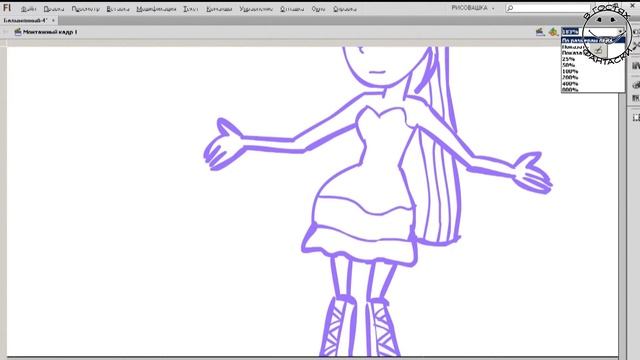Open the Вставка menu
This screenshot has height=360, width=640.
[118, 9]
